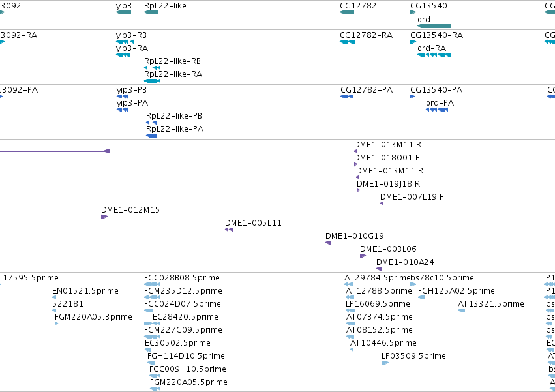Select the EC30502.5prime EST label

[x=177, y=344]
